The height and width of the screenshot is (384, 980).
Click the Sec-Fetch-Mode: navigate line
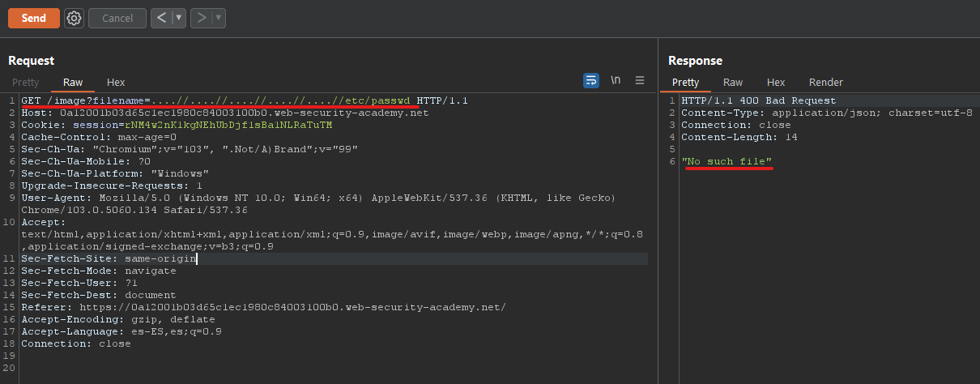coord(99,271)
